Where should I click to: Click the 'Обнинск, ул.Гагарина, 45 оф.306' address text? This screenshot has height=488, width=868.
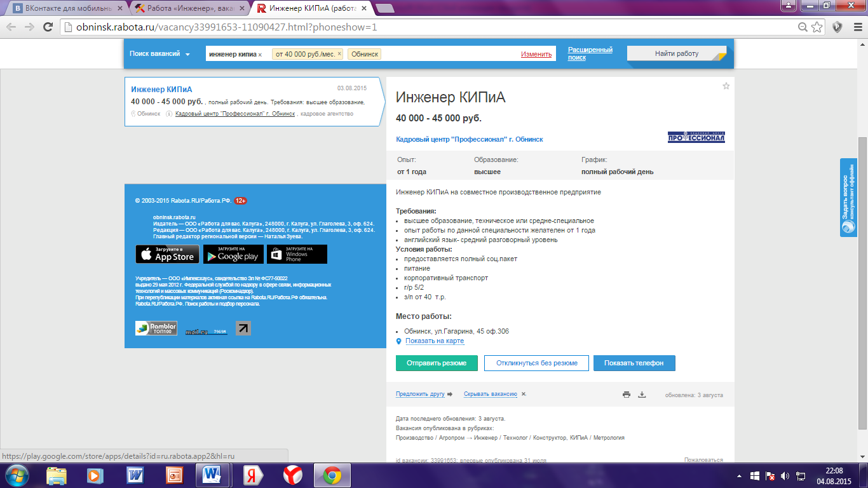point(456,331)
